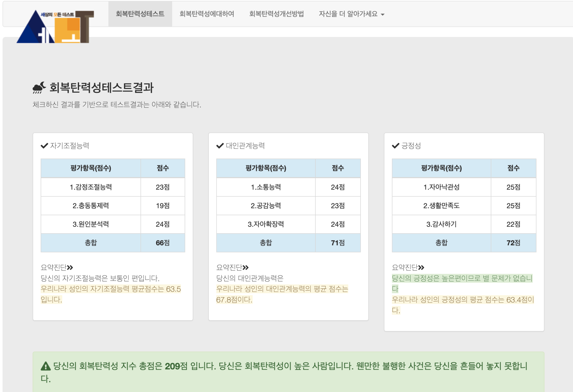Click the 72점 total in the 긍정성 table
573x392 pixels.
(x=513, y=243)
